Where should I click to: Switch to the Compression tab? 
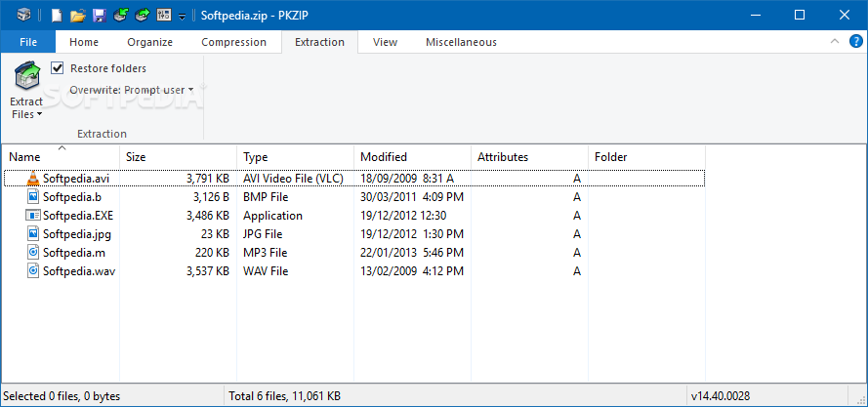tap(233, 42)
